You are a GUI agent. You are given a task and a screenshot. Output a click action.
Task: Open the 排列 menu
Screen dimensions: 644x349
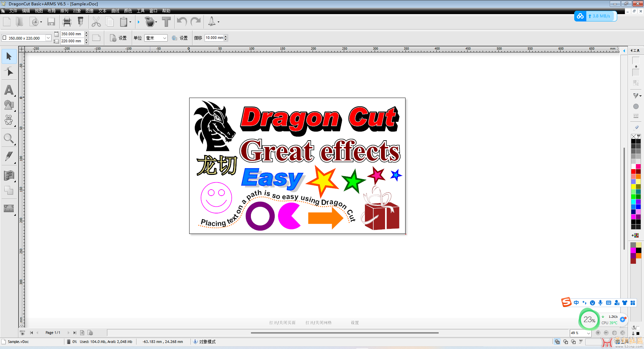pos(64,11)
